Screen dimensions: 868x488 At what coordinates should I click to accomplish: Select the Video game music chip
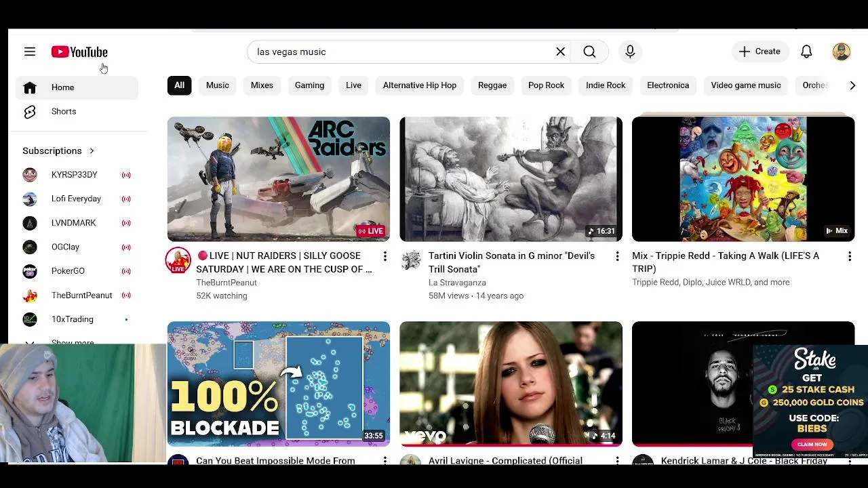coord(746,85)
